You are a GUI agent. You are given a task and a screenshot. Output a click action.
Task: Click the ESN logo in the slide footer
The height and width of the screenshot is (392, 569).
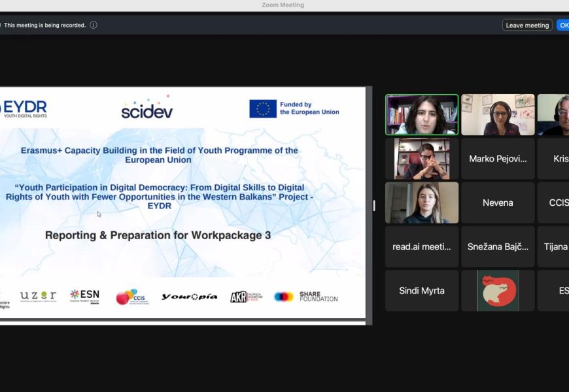(x=84, y=296)
